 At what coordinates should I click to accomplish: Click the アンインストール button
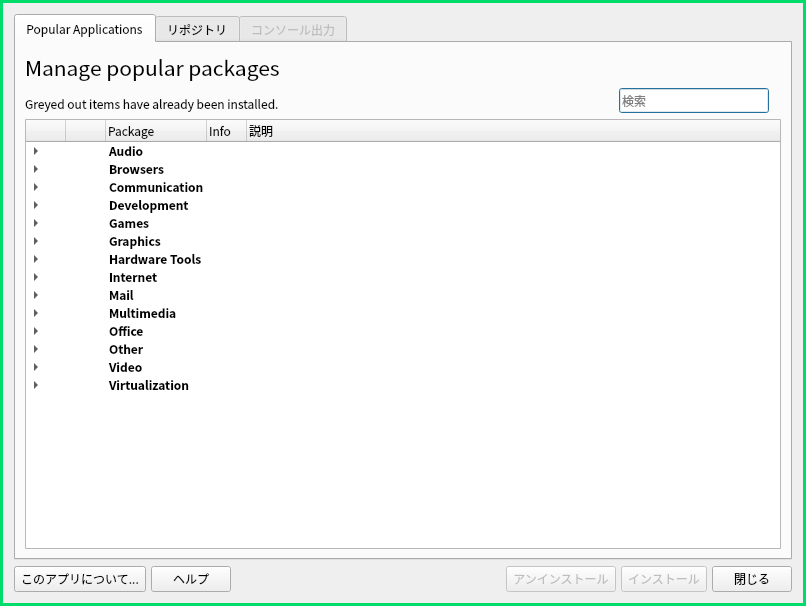tap(561, 579)
